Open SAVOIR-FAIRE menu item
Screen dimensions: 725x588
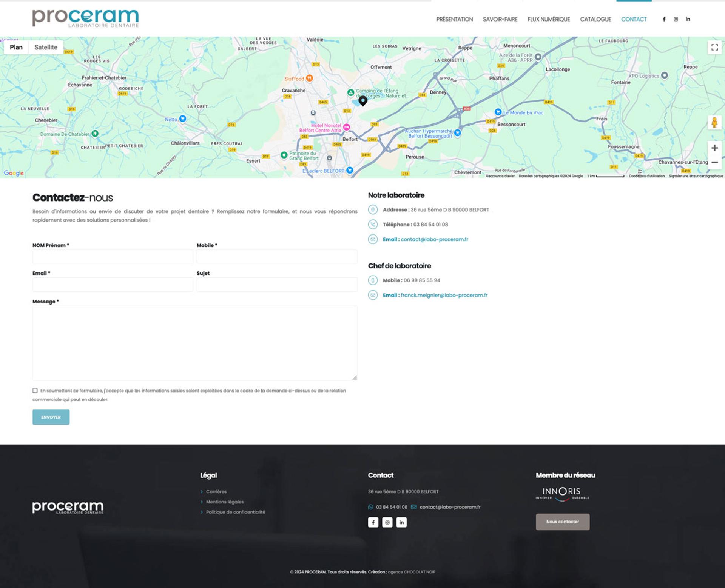[500, 19]
